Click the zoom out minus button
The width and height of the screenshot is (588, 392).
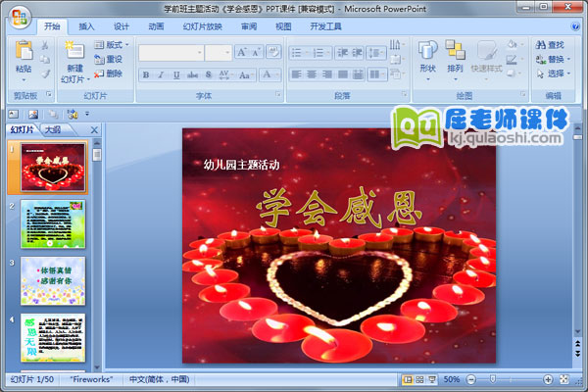[x=471, y=379]
